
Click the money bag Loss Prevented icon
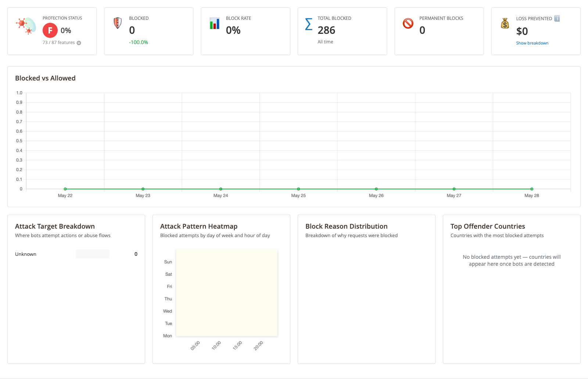[x=505, y=23]
